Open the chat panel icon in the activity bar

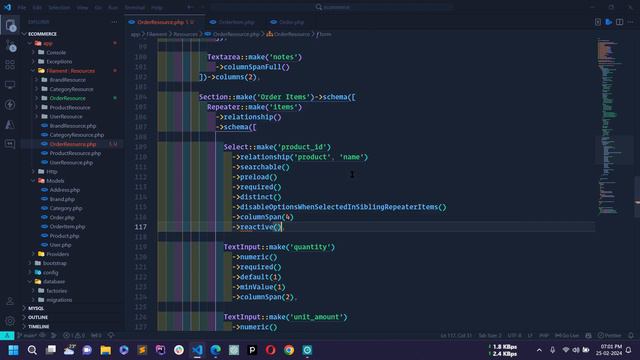(x=10, y=144)
